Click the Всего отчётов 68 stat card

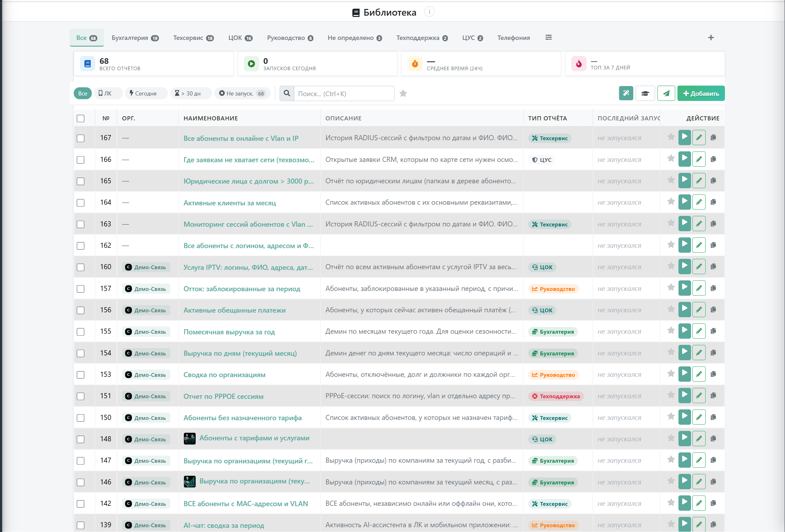pyautogui.click(x=153, y=64)
